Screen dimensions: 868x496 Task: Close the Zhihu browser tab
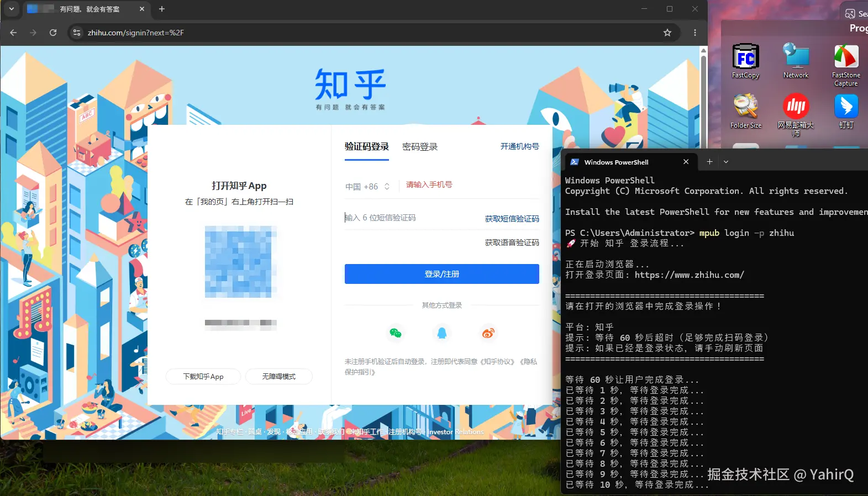(x=142, y=9)
